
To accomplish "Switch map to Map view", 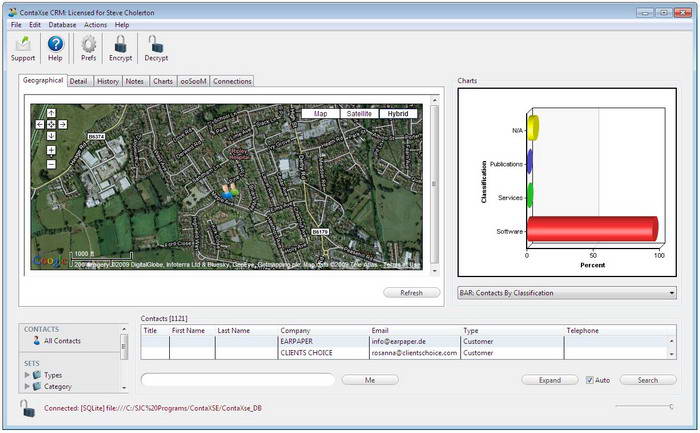I will click(321, 114).
